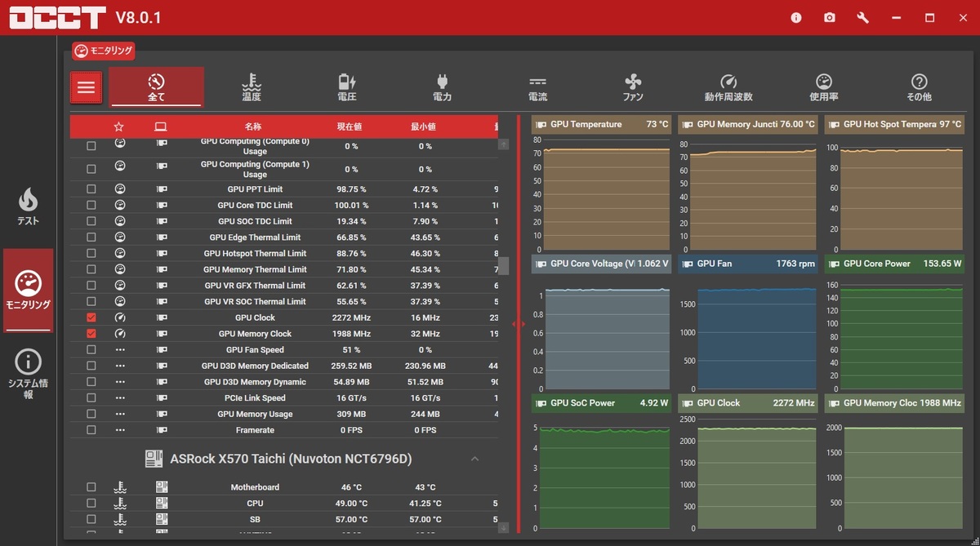980x546 pixels.
Task: Open the hamburger menu button
Action: pos(86,87)
